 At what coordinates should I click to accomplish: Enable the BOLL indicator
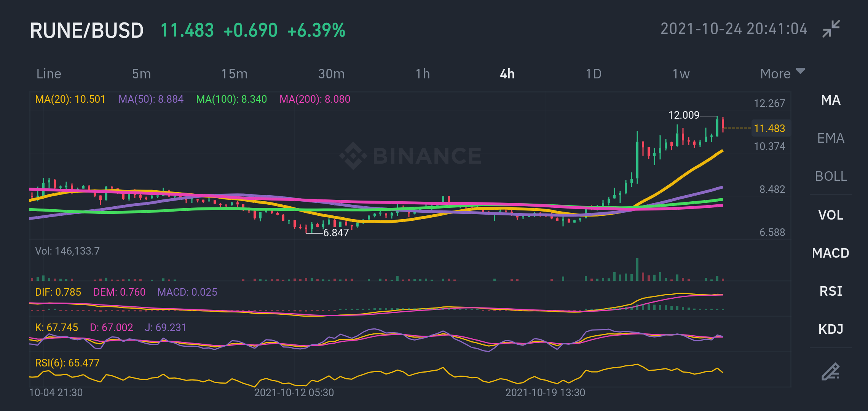click(831, 176)
